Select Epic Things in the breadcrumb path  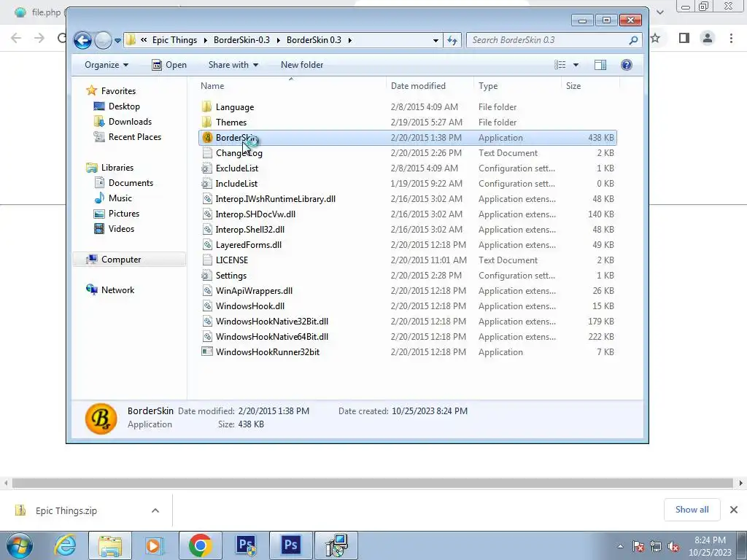click(x=174, y=40)
